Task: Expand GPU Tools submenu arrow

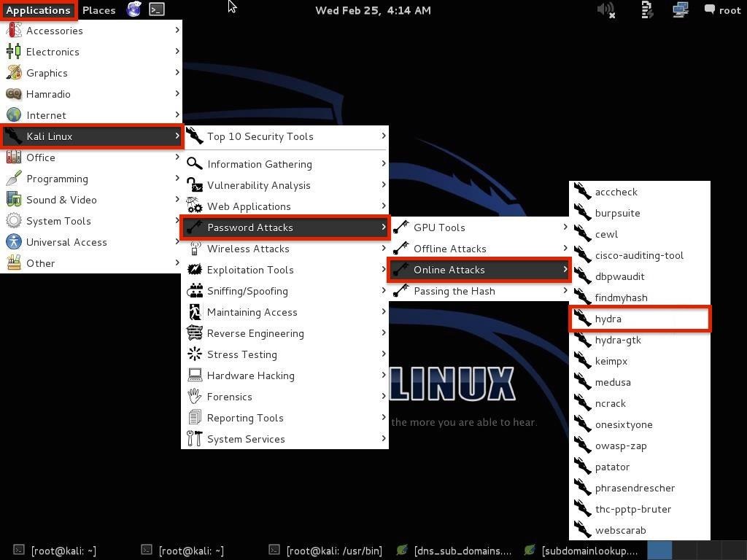Action: (565, 227)
